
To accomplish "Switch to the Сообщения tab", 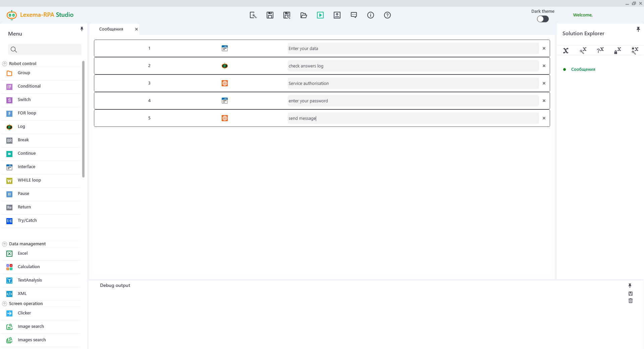I will [x=111, y=29].
